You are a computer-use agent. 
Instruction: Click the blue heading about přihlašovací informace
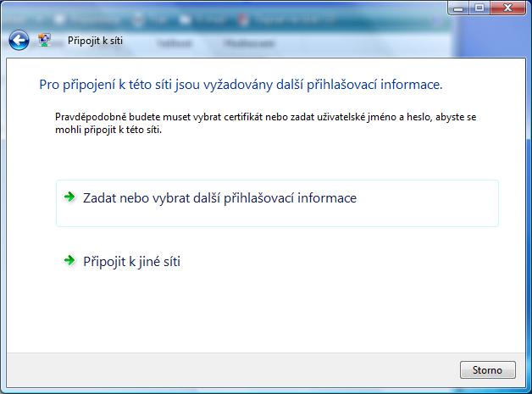coord(241,85)
